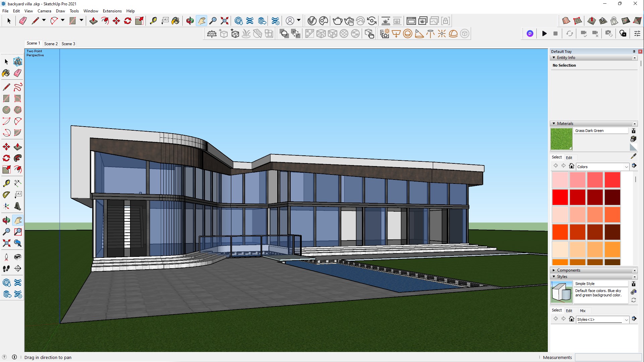Open the Edit tab in Materials panel

click(569, 158)
